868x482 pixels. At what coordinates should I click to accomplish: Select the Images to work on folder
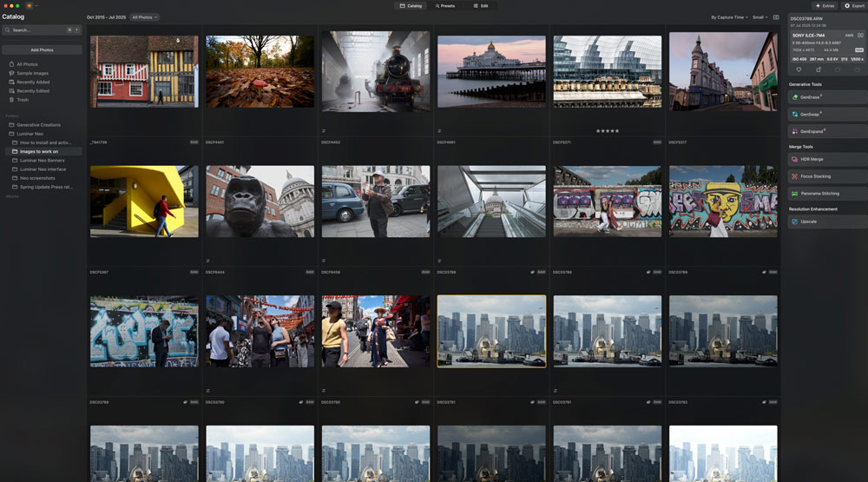tap(43, 151)
